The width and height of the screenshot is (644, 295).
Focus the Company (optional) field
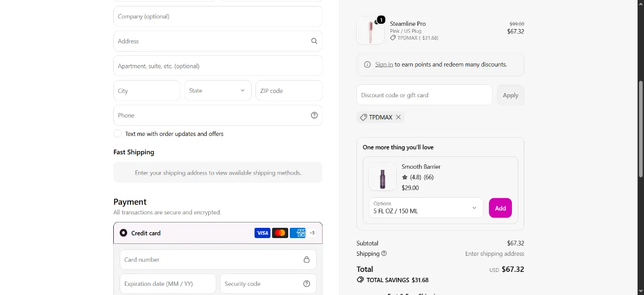218,16
